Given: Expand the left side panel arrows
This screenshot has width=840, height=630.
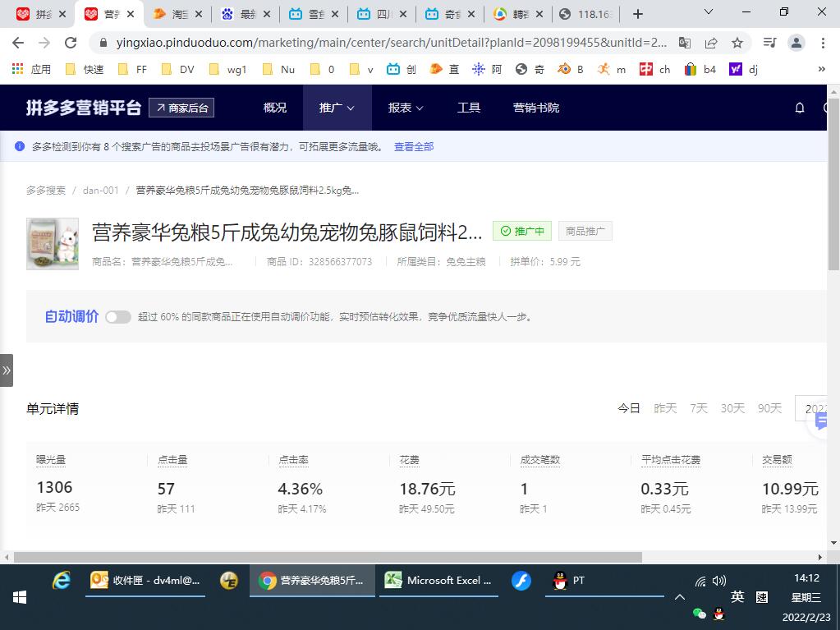Looking at the screenshot, I should [7, 370].
